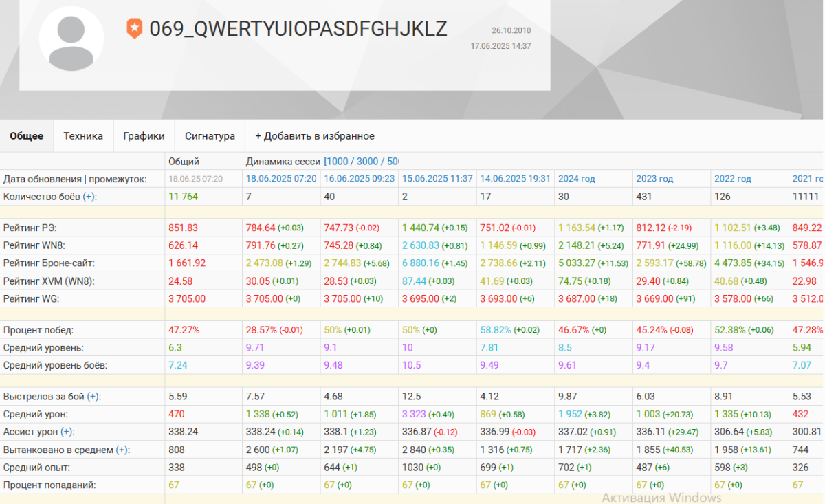Image resolution: width=825 pixels, height=504 pixels.
Task: Expand the plus next to Выстрелов за бой
Action: tap(93, 397)
